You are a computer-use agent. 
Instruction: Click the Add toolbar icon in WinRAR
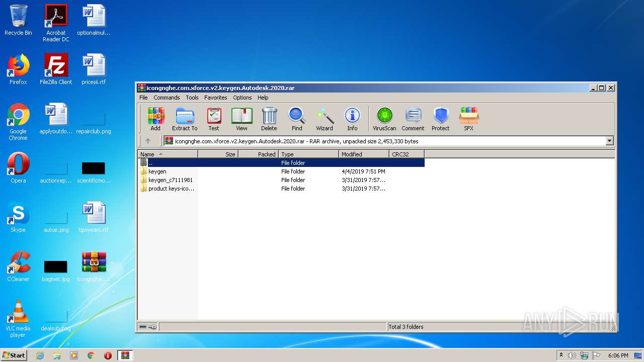[155, 119]
